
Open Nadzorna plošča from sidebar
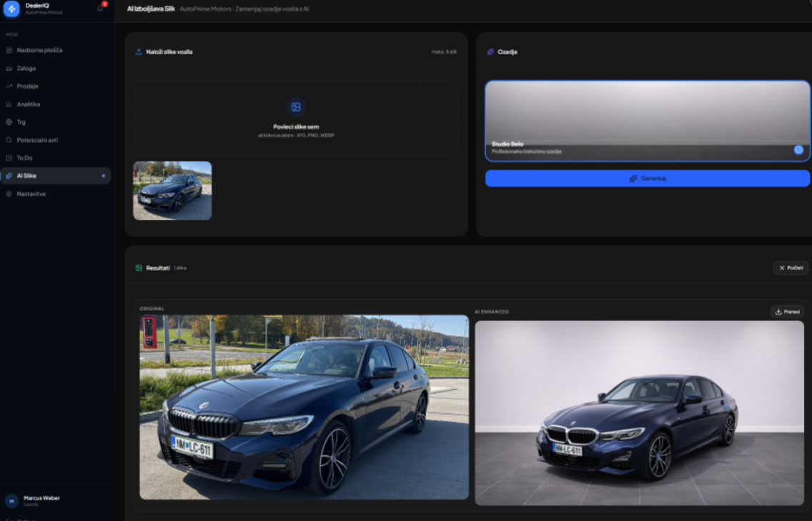pyautogui.click(x=39, y=50)
